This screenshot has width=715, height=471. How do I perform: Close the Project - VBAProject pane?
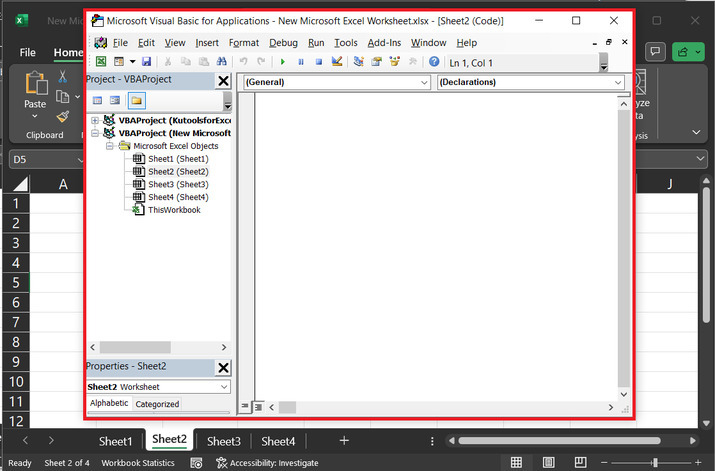point(223,81)
